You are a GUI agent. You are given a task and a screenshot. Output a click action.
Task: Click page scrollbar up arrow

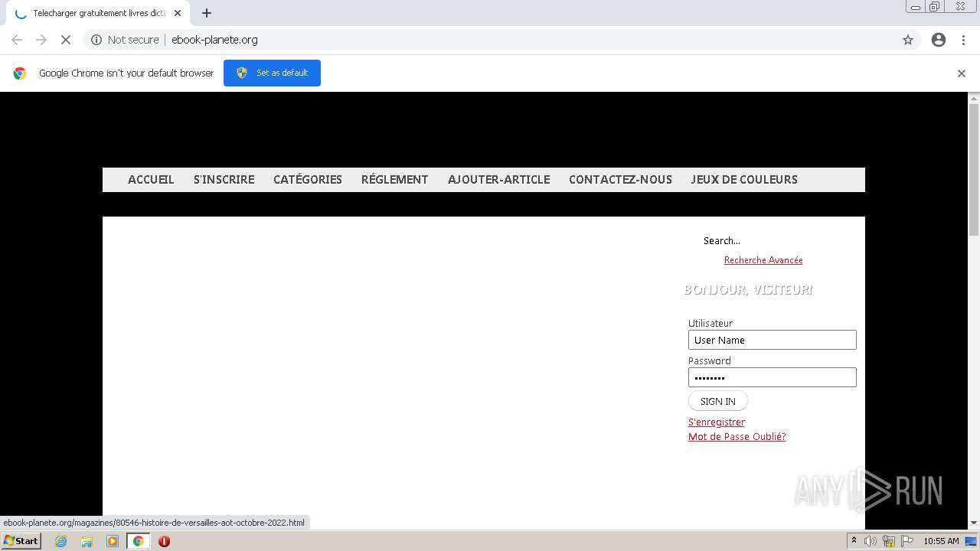pyautogui.click(x=974, y=98)
